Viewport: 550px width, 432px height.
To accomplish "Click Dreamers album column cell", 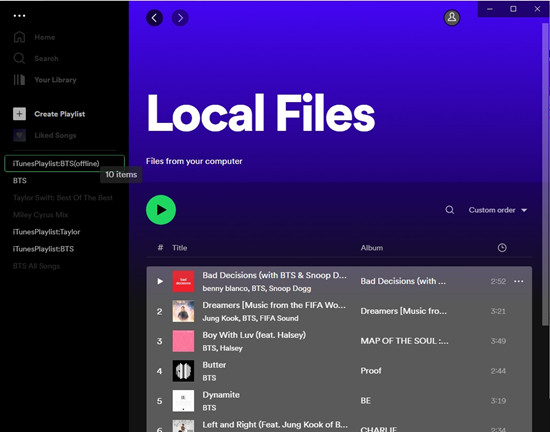I will point(403,311).
